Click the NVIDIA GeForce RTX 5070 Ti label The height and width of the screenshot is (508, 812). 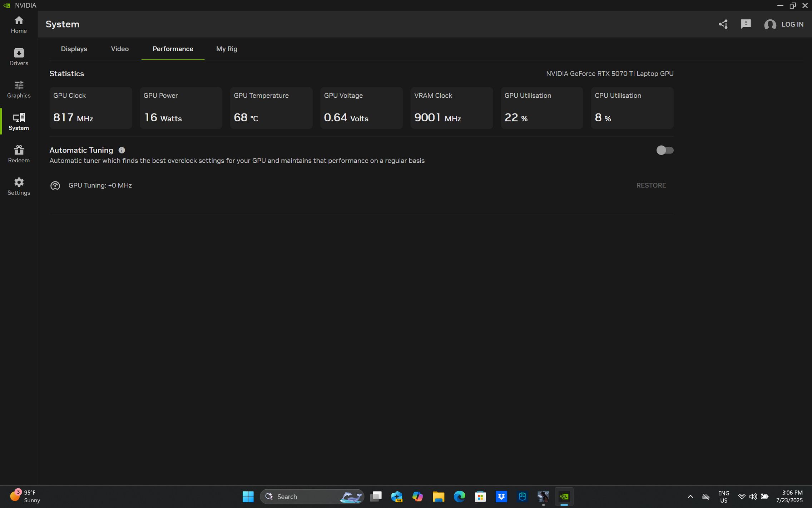pyautogui.click(x=610, y=74)
